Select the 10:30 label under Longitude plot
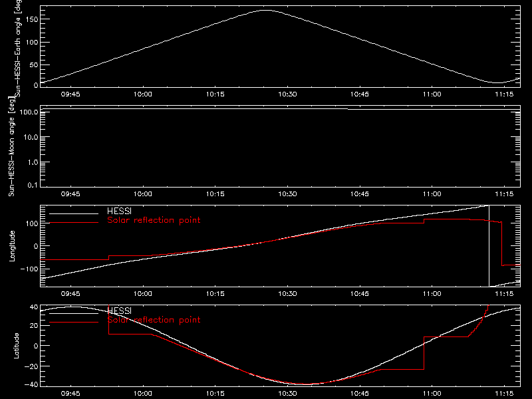The height and width of the screenshot is (399, 532). click(287, 294)
